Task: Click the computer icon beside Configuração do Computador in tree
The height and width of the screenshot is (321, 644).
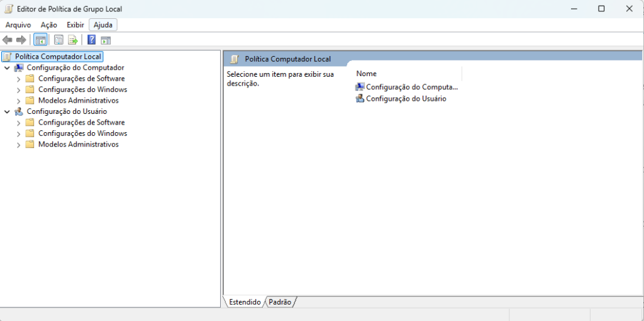Action: click(x=19, y=67)
